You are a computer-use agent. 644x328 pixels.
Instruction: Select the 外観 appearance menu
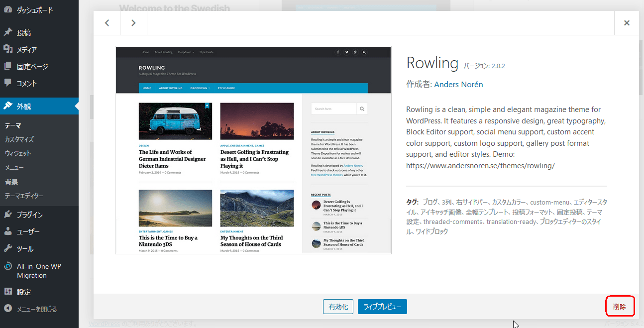(39, 106)
